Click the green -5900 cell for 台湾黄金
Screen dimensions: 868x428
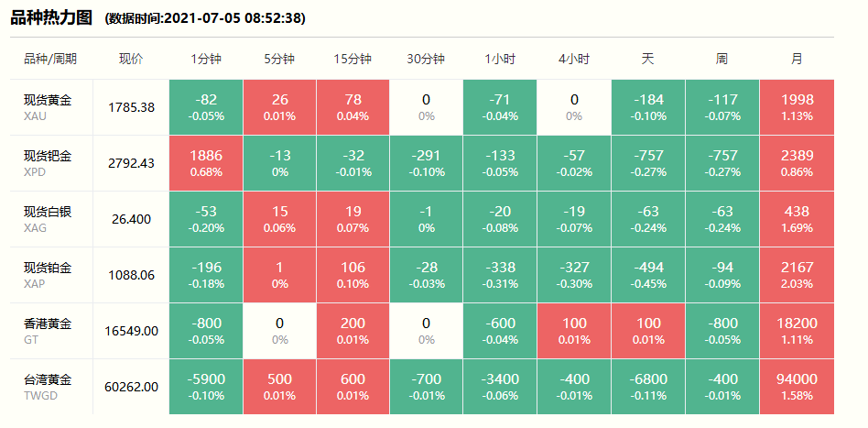pos(206,386)
